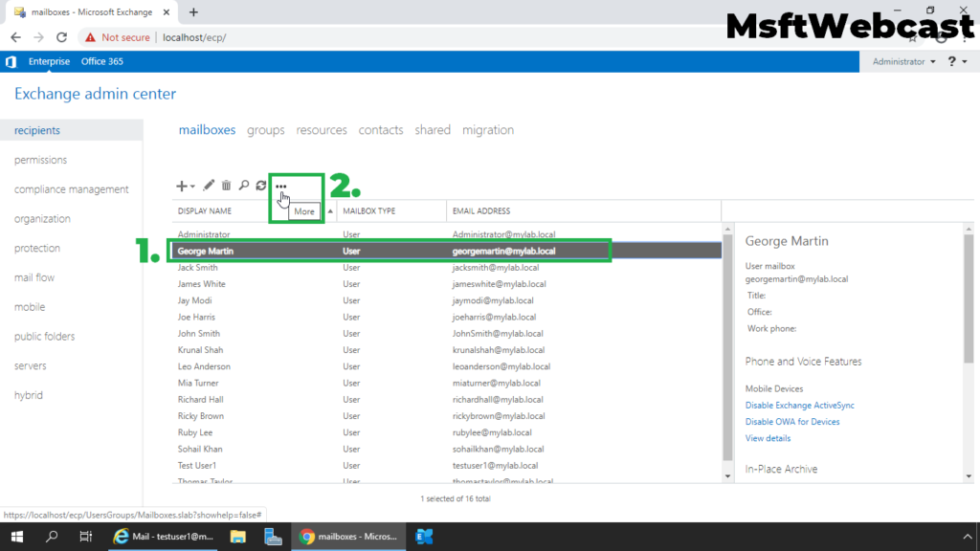
Task: Select mobile in the left navigation
Action: pos(30,307)
